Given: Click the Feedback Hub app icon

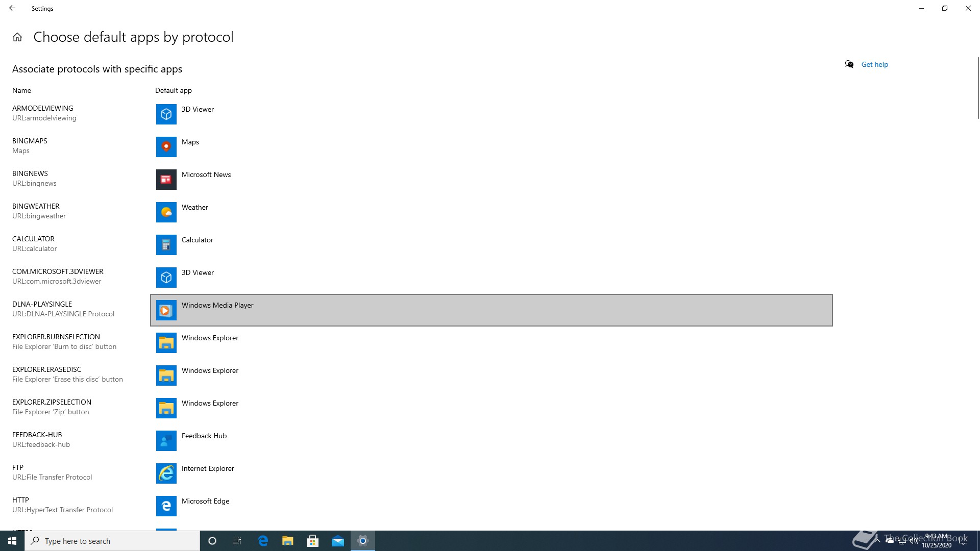Looking at the screenshot, I should (166, 441).
